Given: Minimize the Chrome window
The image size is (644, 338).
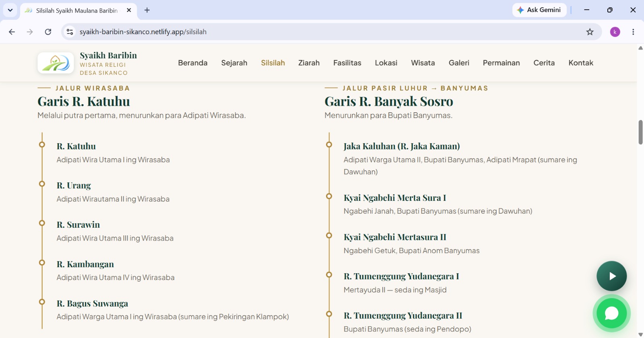Looking at the screenshot, I should tap(586, 10).
